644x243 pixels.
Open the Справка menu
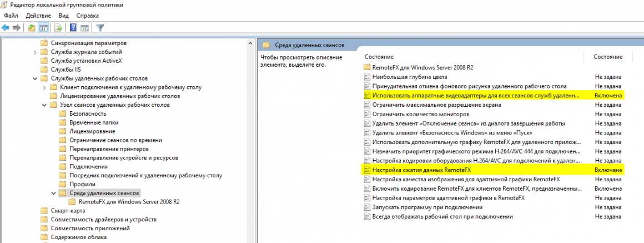click(x=87, y=16)
